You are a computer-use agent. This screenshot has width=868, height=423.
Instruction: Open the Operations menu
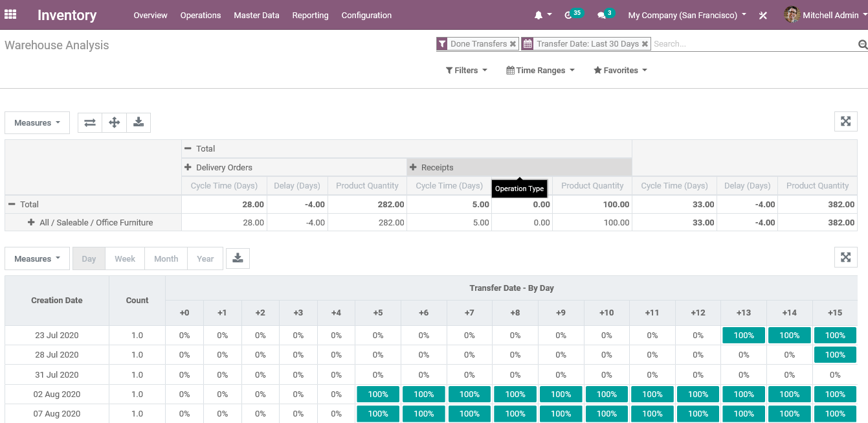[x=201, y=15]
